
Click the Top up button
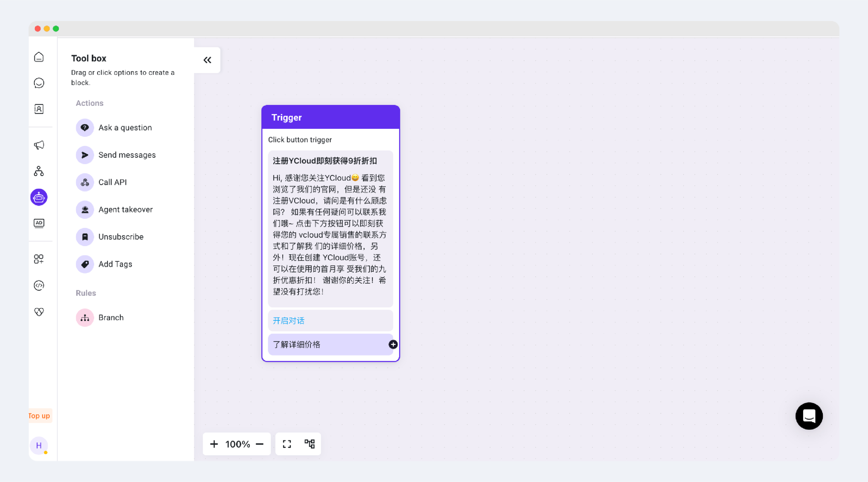pos(39,416)
